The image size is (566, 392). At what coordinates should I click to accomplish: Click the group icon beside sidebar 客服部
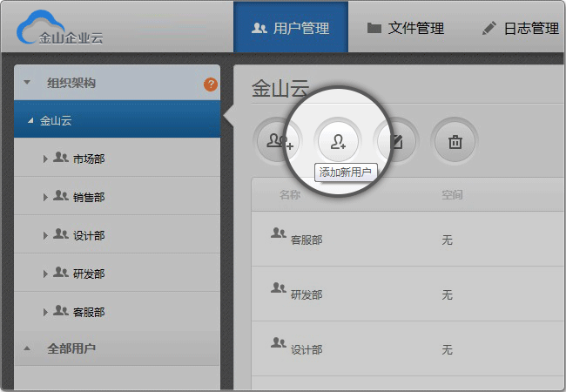click(61, 310)
